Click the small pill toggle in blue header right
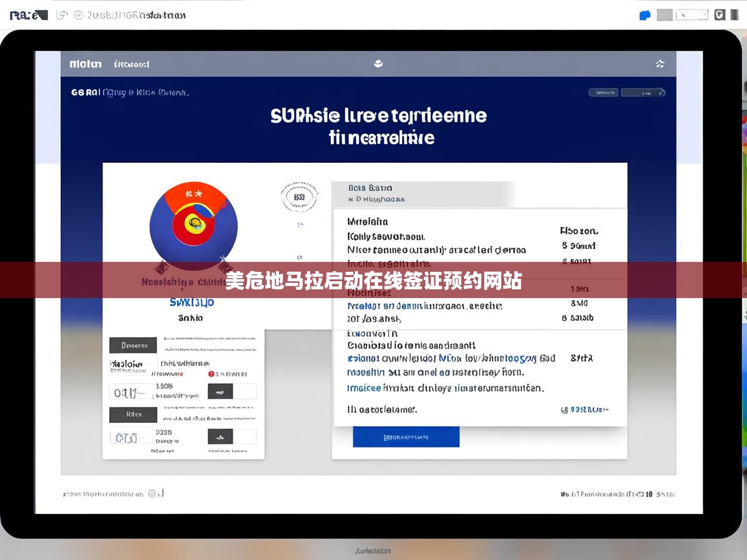The image size is (747, 560). click(603, 93)
